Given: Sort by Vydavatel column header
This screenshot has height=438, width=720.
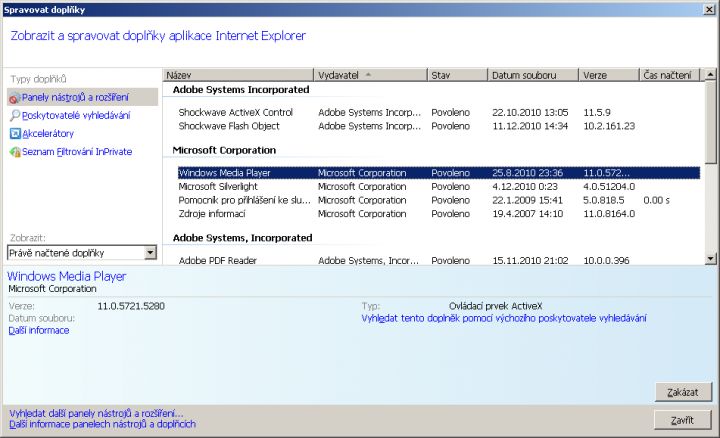Looking at the screenshot, I should [370, 75].
